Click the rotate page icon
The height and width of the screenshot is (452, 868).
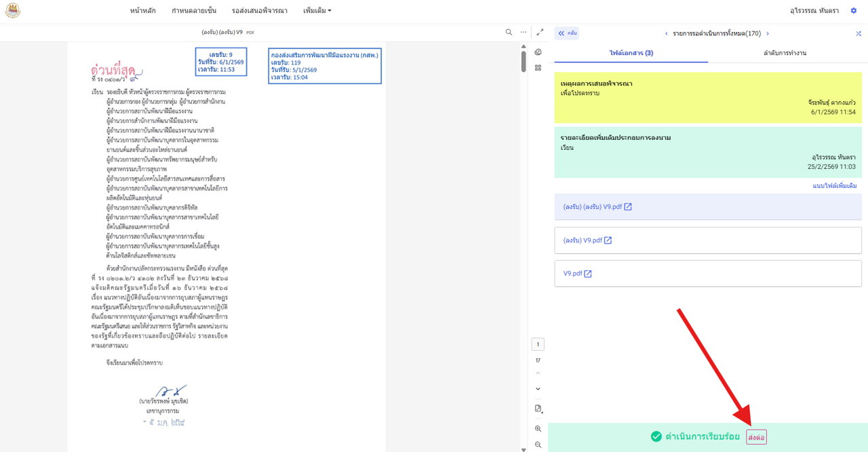pos(538,409)
